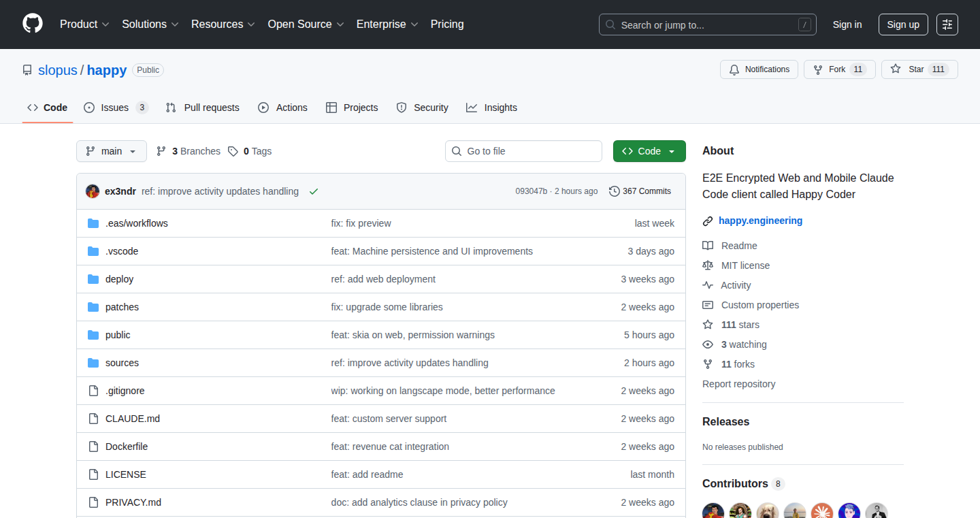The height and width of the screenshot is (518, 980).
Task: Open "feat: revenue cat integration" commit
Action: coord(390,447)
